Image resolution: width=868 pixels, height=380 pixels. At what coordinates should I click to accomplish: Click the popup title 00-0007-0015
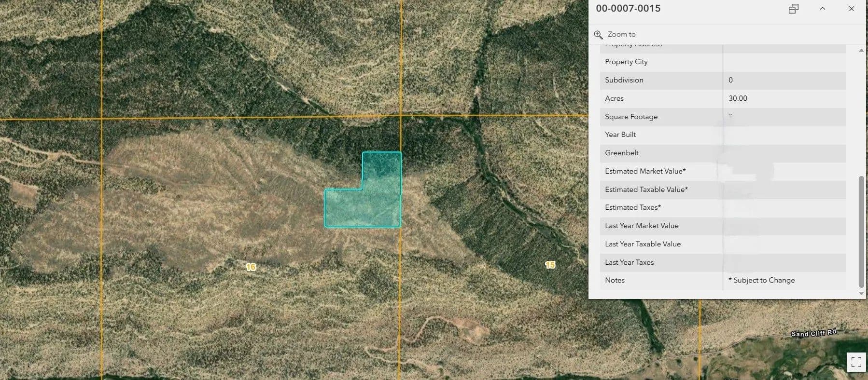coord(628,9)
